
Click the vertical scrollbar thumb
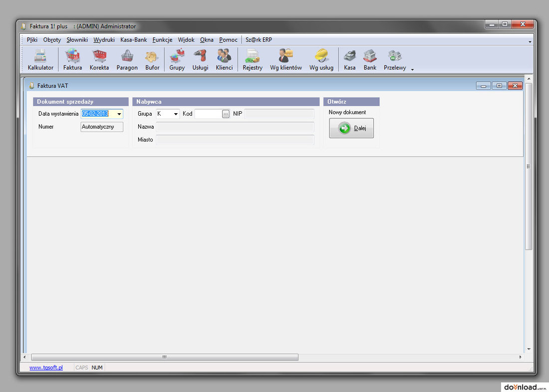coord(529,166)
